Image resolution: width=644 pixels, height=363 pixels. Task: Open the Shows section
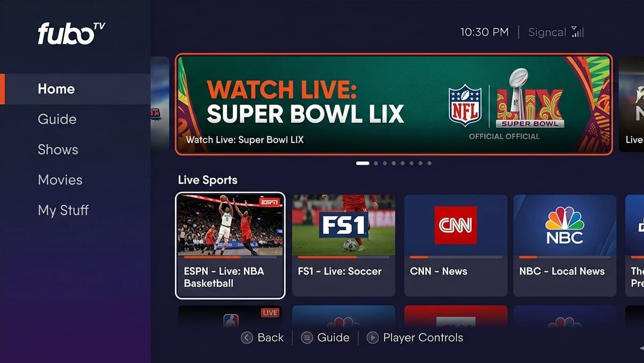pyautogui.click(x=58, y=150)
